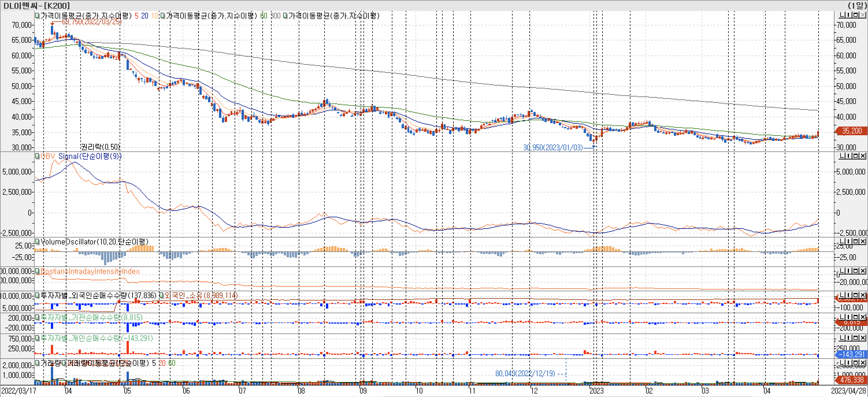Image resolution: width=868 pixels, height=397 pixels.
Task: Maximize the OBV indicator panel
Action: tap(856, 156)
